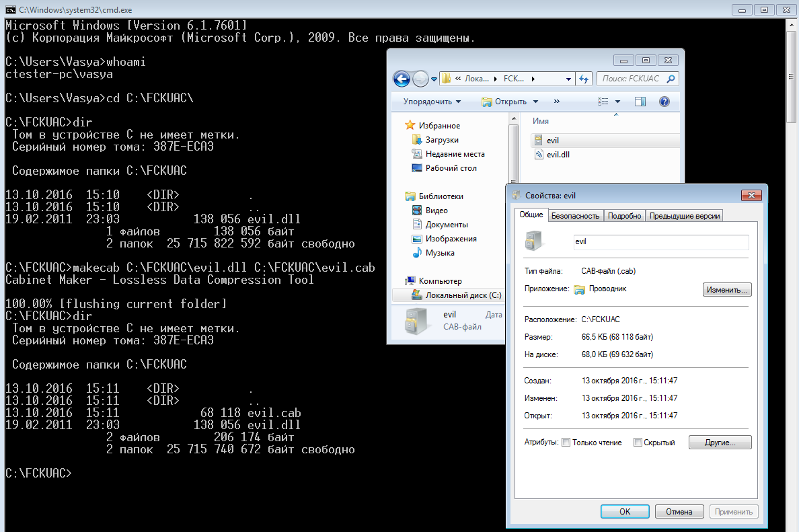
Task: Click the Изменить... button
Action: [x=726, y=290]
